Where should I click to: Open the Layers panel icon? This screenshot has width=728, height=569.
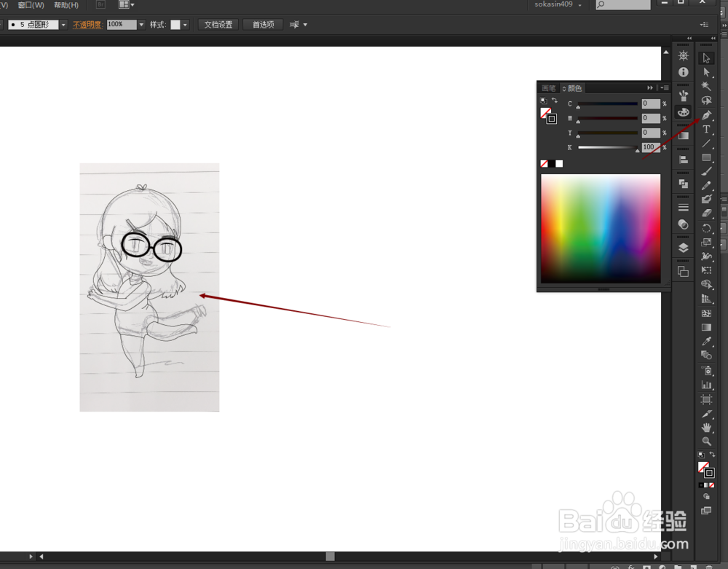[x=683, y=248]
